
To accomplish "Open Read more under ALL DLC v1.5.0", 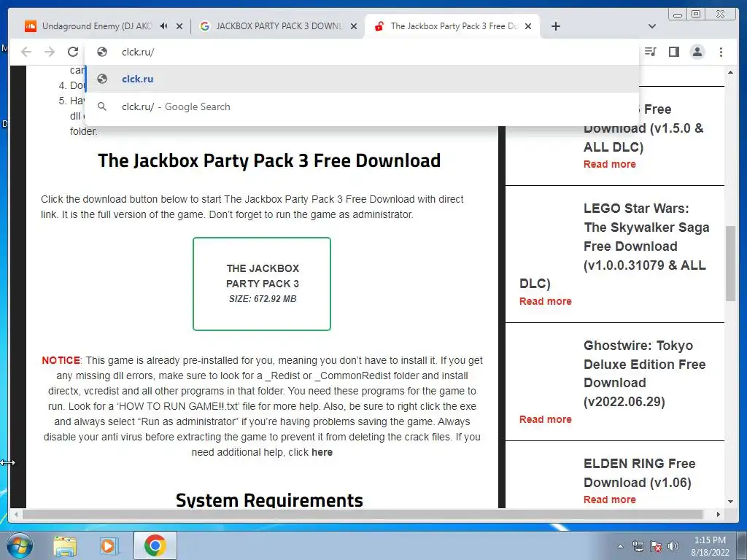I will coord(610,164).
